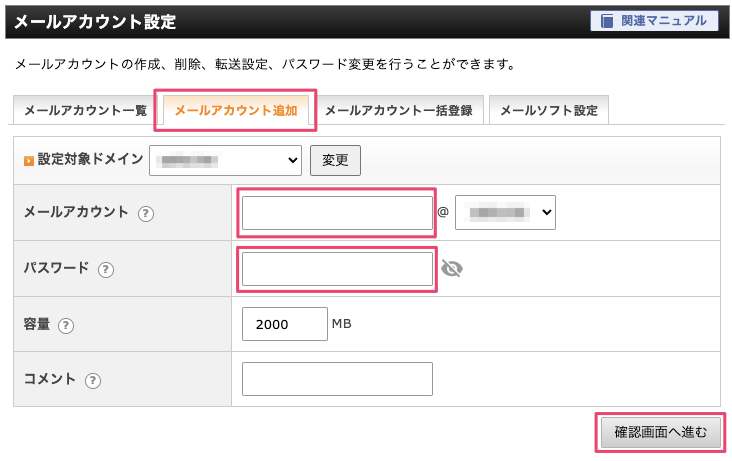Viewport: 732px width, 461px height.
Task: Switch to メールアカウント一覧 tab
Action: click(x=85, y=110)
